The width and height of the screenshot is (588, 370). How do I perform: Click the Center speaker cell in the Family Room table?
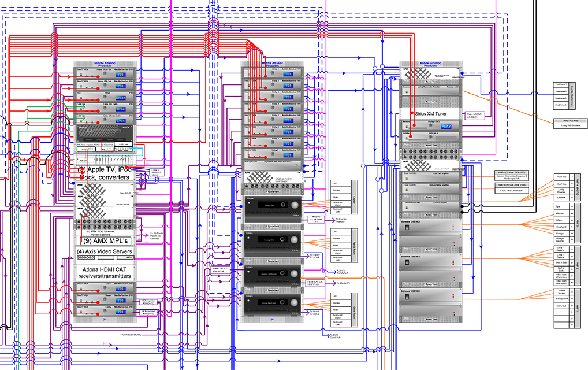click(x=341, y=238)
